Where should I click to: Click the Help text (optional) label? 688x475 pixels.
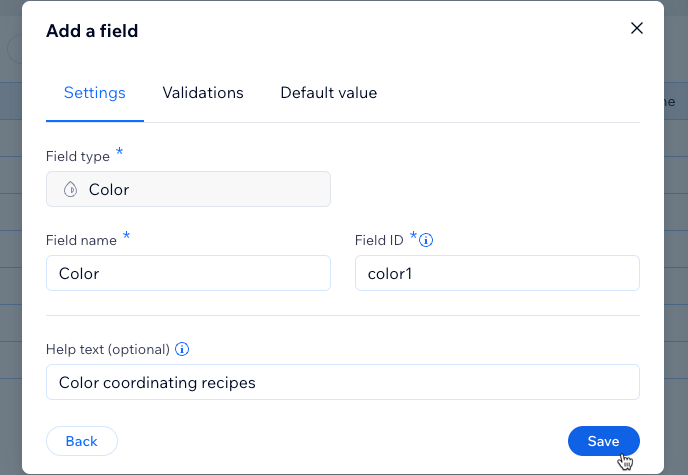108,349
